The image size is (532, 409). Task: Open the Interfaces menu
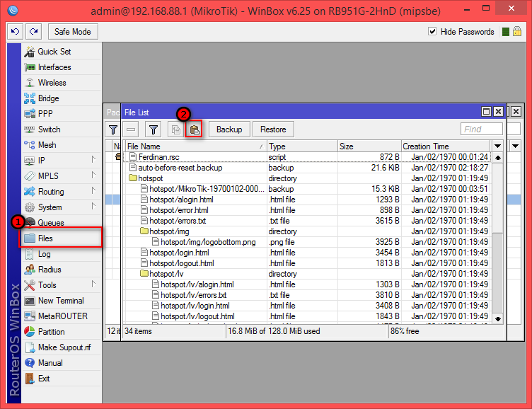pos(62,67)
